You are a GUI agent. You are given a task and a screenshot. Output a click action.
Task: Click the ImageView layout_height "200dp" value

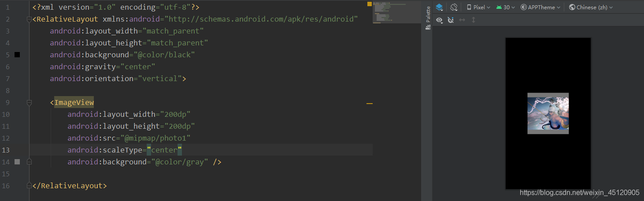tap(180, 126)
